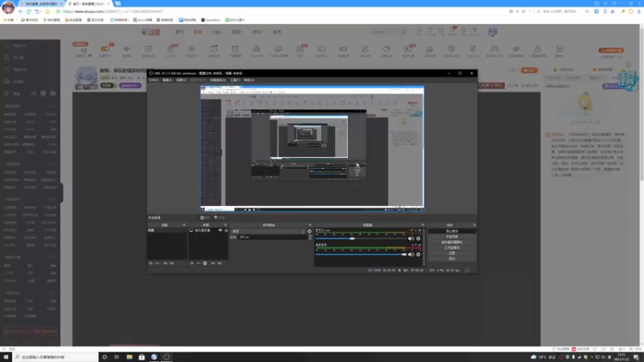Open source Filters button above docks

[x=220, y=217]
